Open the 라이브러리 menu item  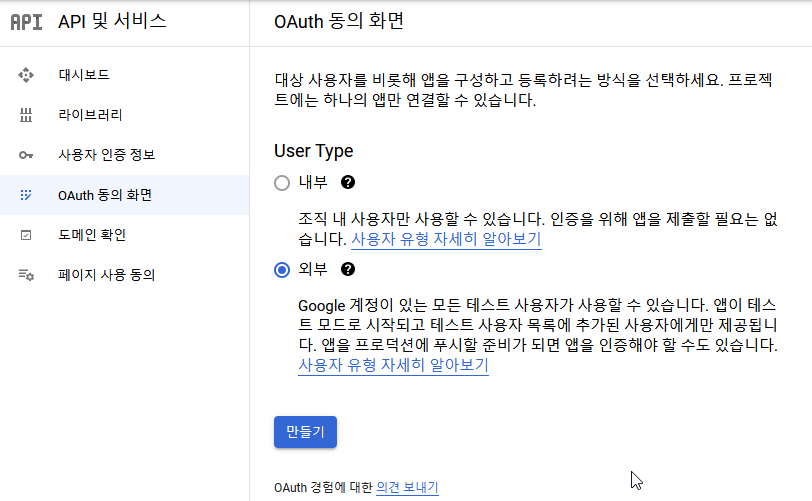coord(124,115)
